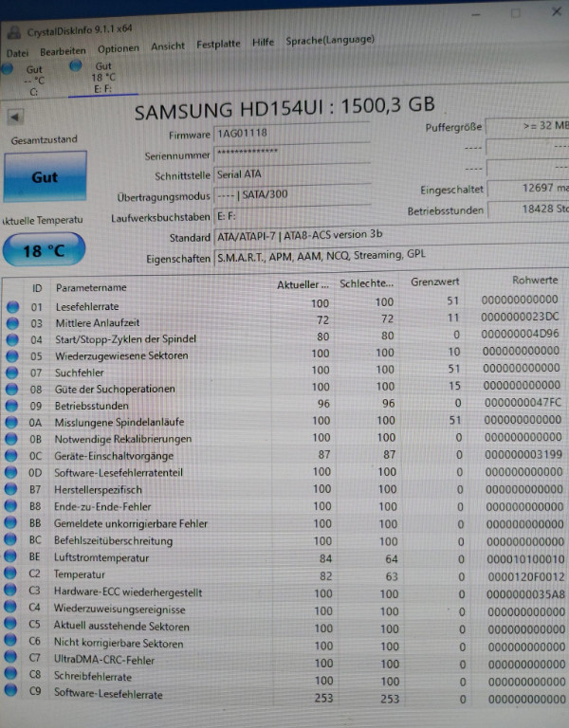
Task: Click the Standard ATA/ATAPI-7 field
Action: [391, 235]
